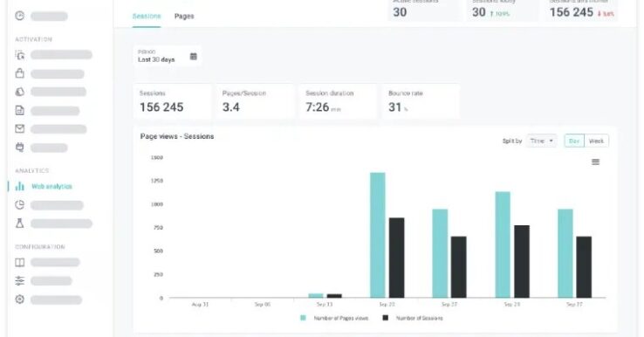Open the flask experiment icon in sidebar
The height and width of the screenshot is (337, 644).
(x=20, y=224)
